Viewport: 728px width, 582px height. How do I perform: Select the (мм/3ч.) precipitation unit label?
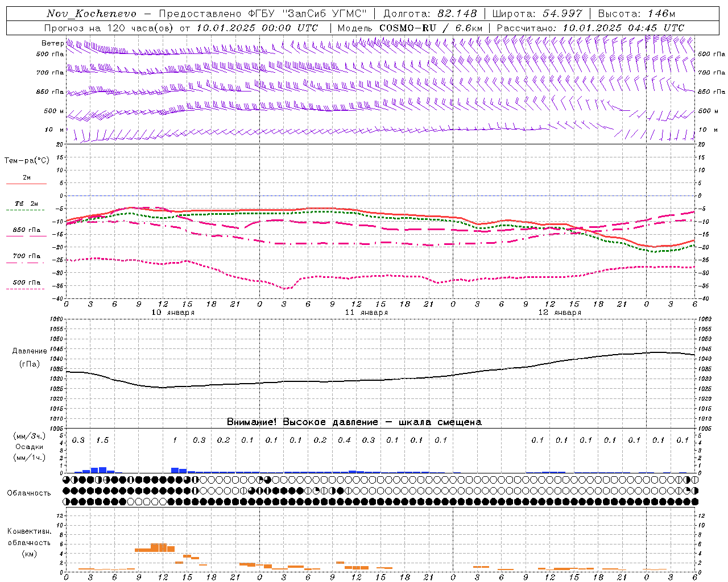click(x=30, y=436)
